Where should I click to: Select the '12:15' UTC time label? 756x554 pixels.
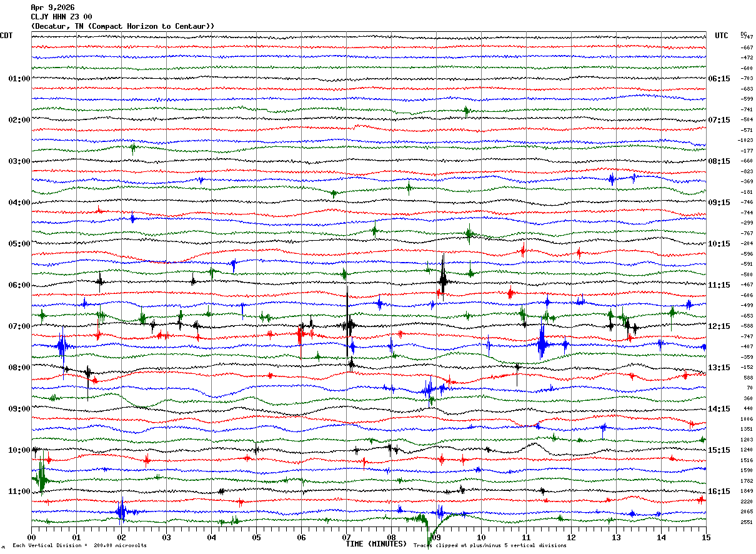(x=719, y=326)
